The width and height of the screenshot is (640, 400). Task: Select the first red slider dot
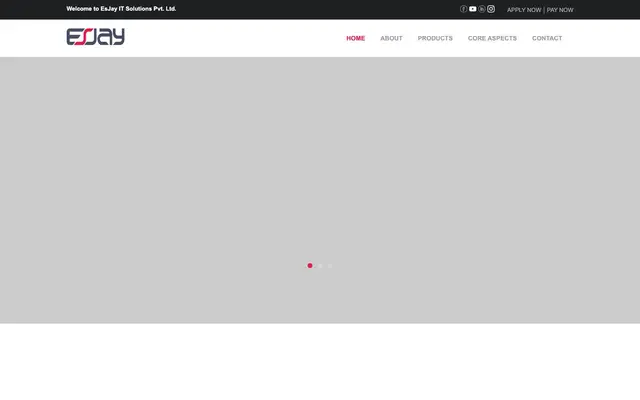click(x=310, y=266)
